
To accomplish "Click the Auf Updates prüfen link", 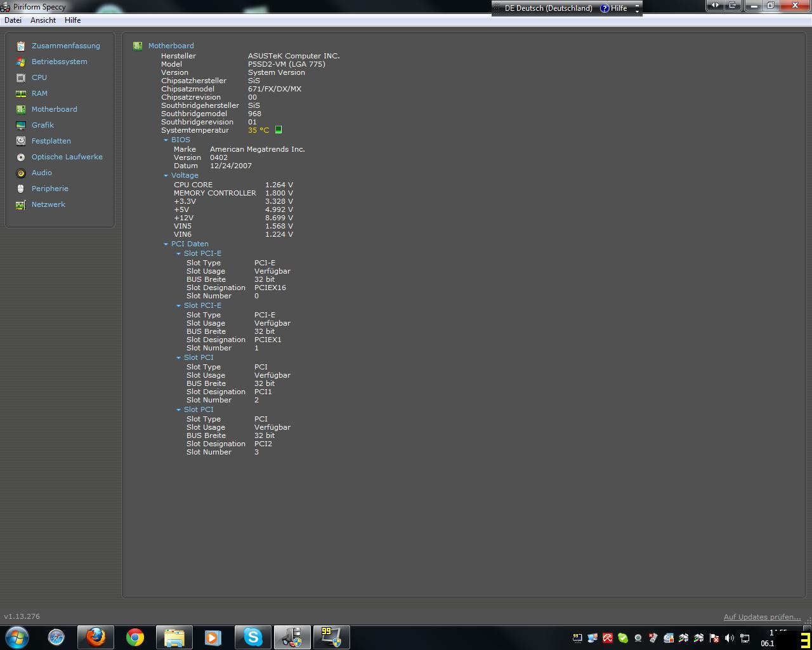I will [762, 617].
